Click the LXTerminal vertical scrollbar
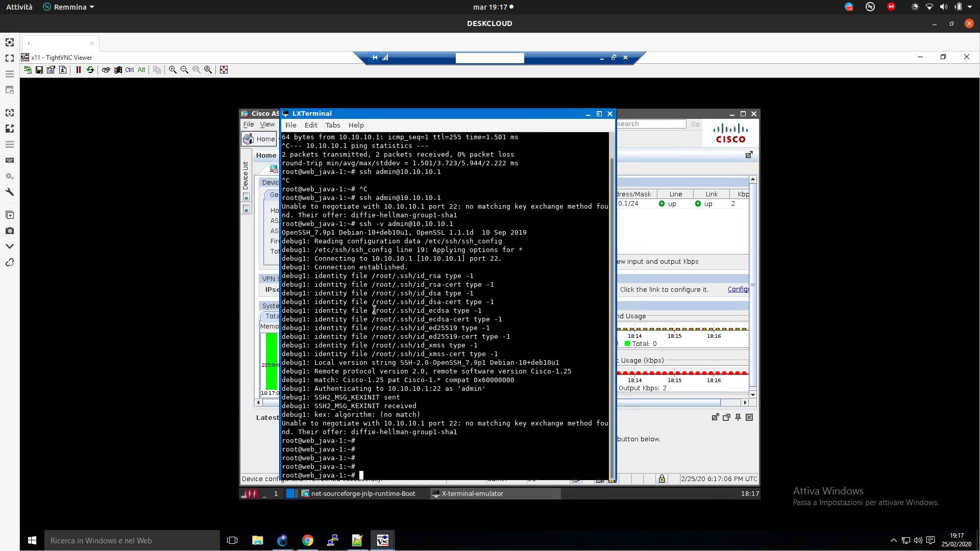Viewport: 980px width, 551px height. click(612, 306)
